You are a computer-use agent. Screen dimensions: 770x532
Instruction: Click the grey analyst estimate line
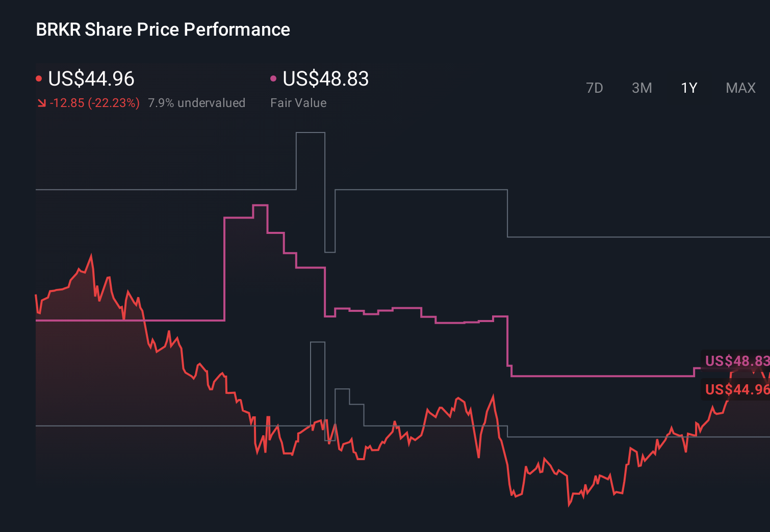click(x=153, y=190)
